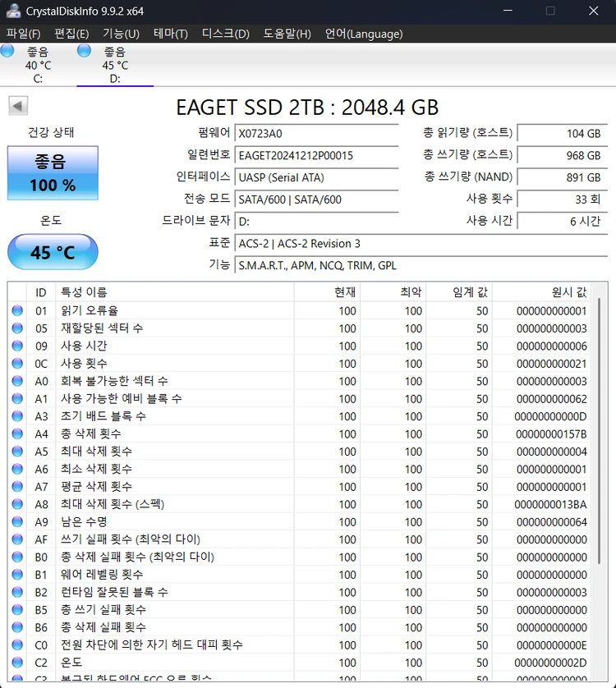Click raw value 0000000002D in C2 row
Screen dimensions: 616x688
coord(550,663)
